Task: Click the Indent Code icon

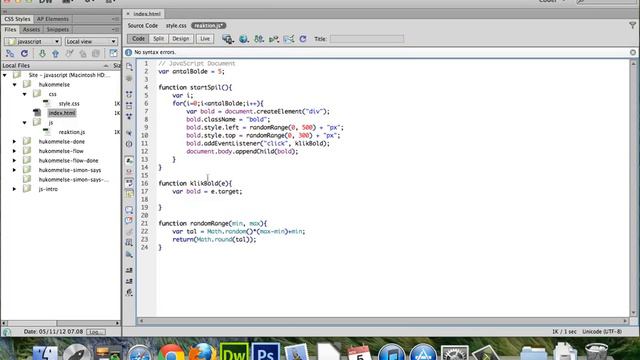Action: click(129, 270)
